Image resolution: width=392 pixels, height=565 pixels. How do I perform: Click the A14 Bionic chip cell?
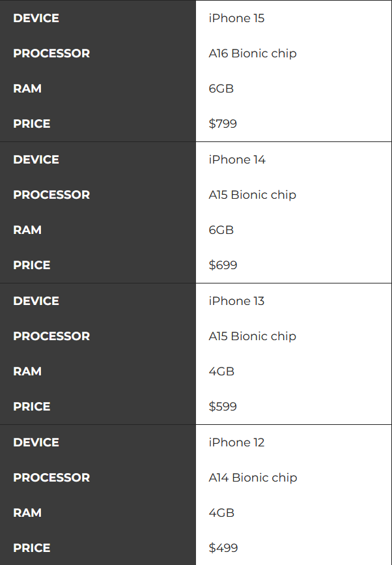[253, 478]
